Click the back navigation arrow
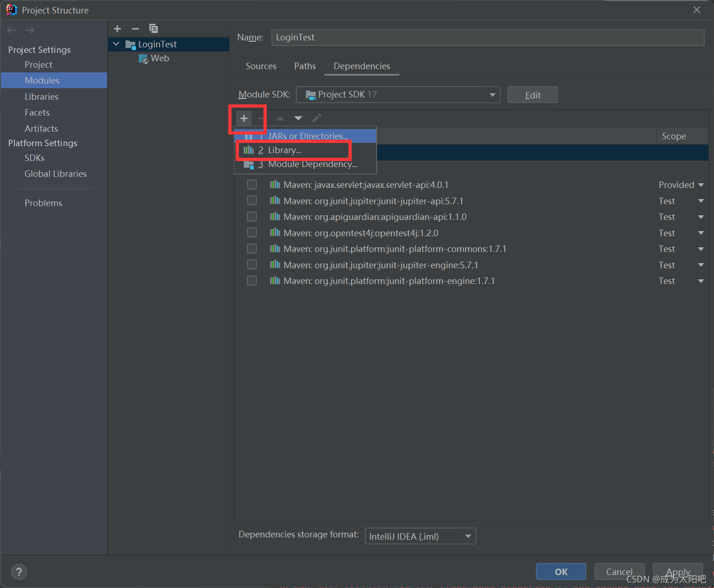714x588 pixels. coord(12,30)
